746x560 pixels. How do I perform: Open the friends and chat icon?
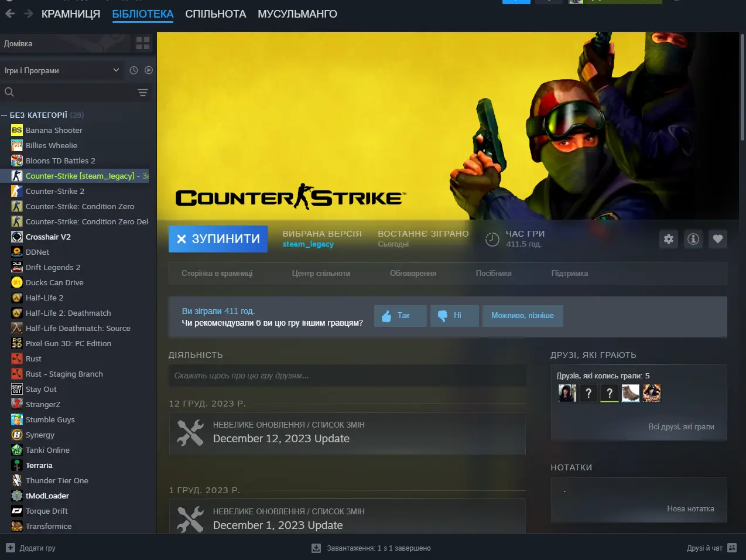732,548
